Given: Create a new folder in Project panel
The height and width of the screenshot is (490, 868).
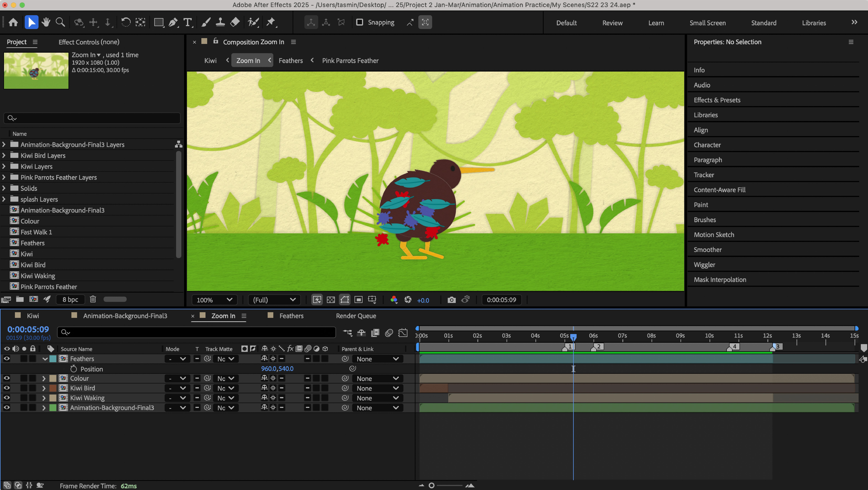Looking at the screenshot, I should [x=20, y=299].
